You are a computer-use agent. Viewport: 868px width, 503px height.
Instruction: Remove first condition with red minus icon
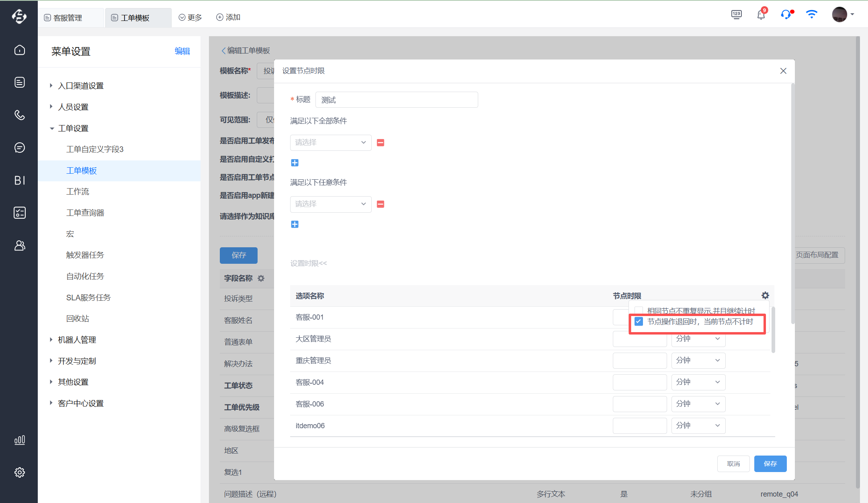(381, 143)
